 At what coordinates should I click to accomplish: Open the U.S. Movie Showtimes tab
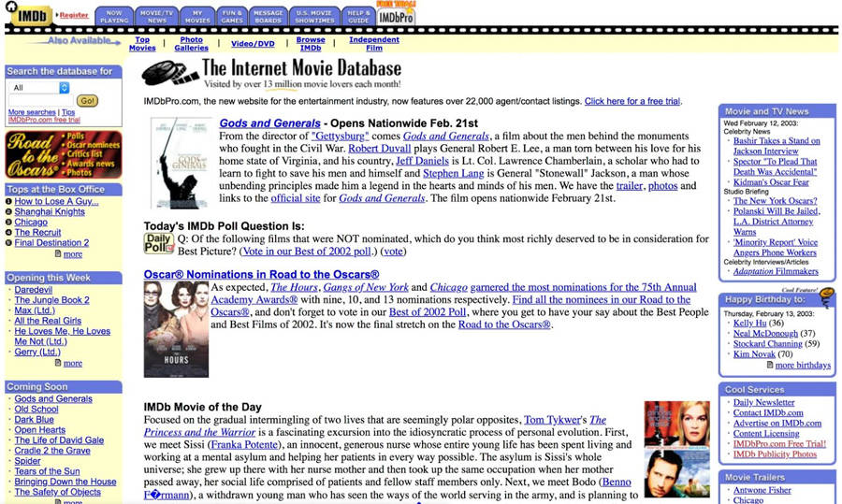click(x=314, y=17)
